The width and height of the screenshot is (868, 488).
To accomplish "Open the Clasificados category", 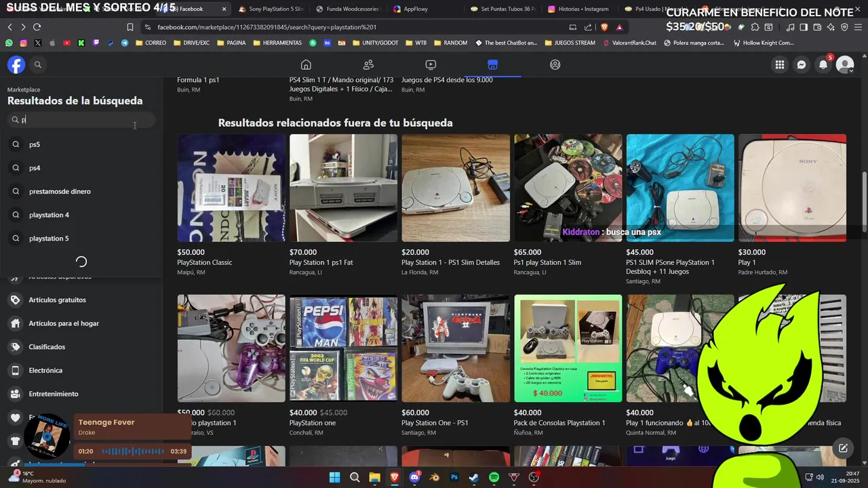I will click(x=81, y=347).
